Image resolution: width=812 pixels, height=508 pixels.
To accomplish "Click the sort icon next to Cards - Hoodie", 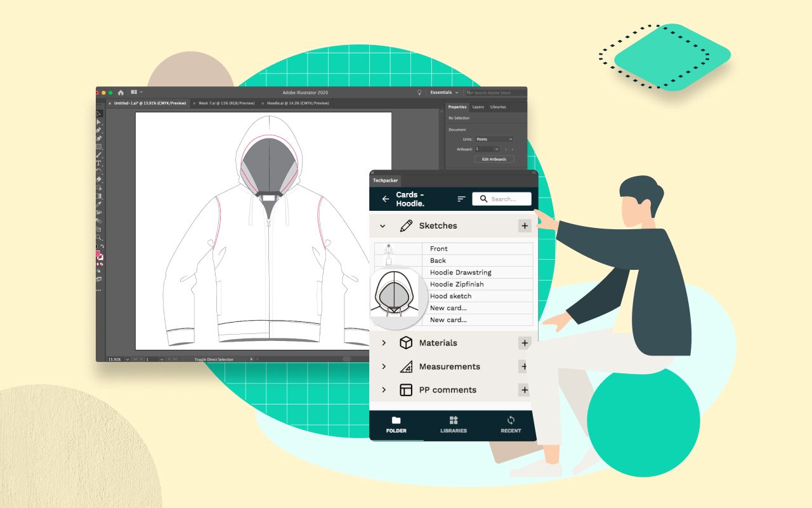I will (461, 198).
